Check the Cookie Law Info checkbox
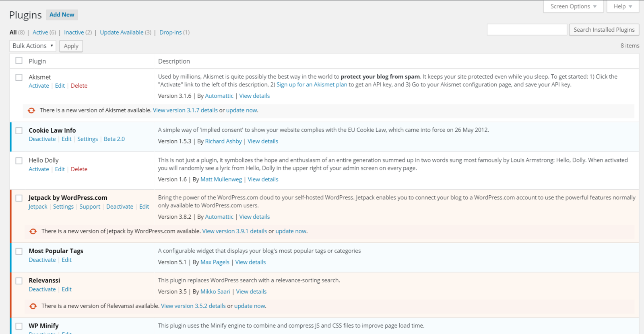 pyautogui.click(x=19, y=131)
